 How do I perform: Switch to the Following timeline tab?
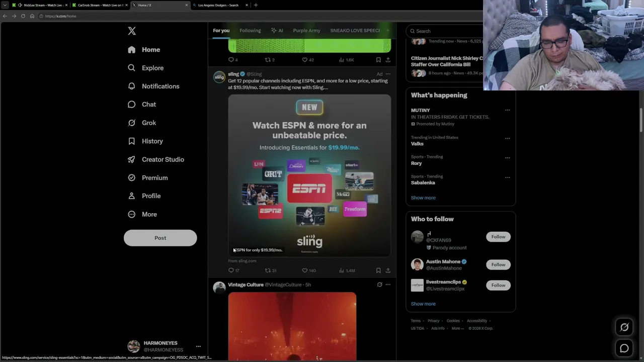(250, 31)
